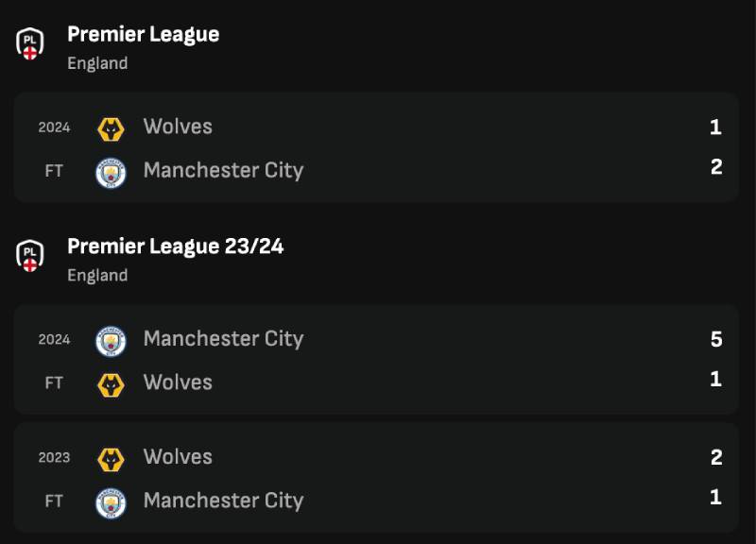Open the Premier League competition heading
The width and height of the screenshot is (756, 544).
(143, 35)
